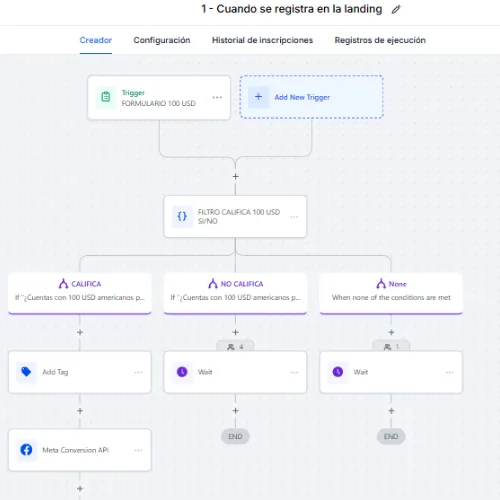Switch to the Configuración tab
The width and height of the screenshot is (500, 500).
162,40
